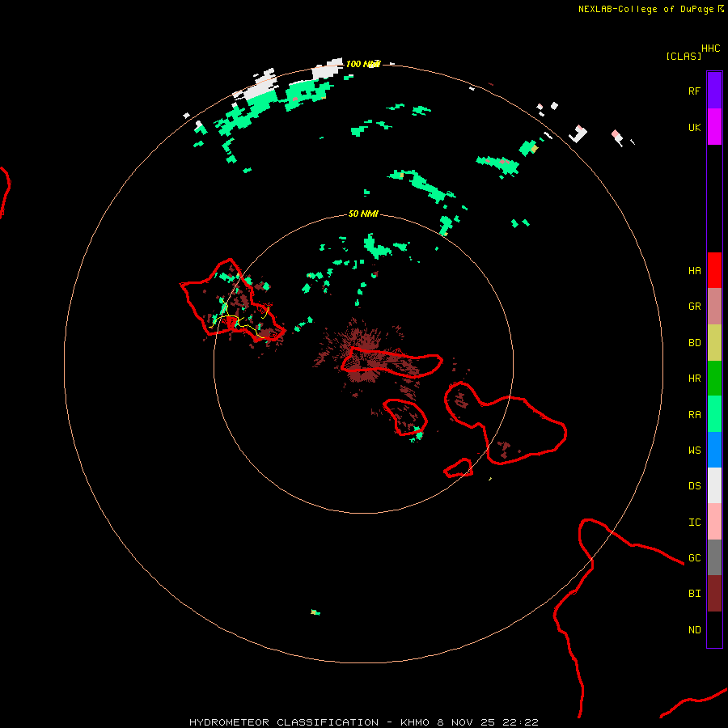Click the "UK" legend label
728x728 pixels.
pos(694,128)
